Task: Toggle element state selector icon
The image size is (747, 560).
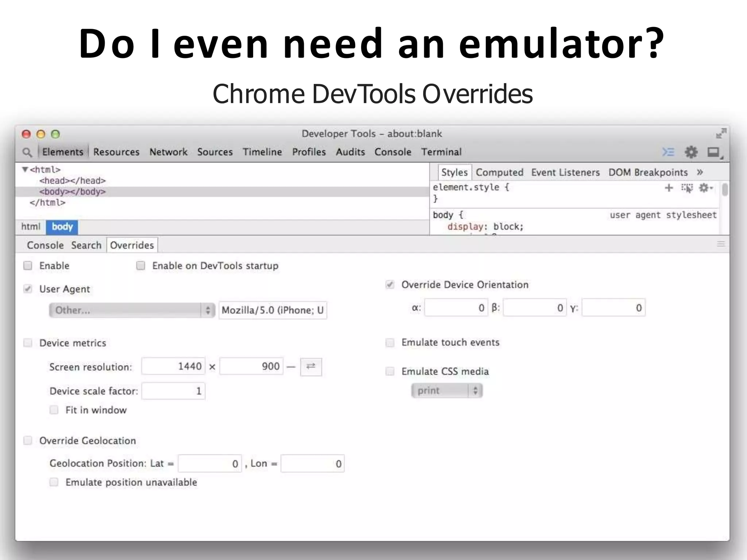Action: [x=687, y=188]
